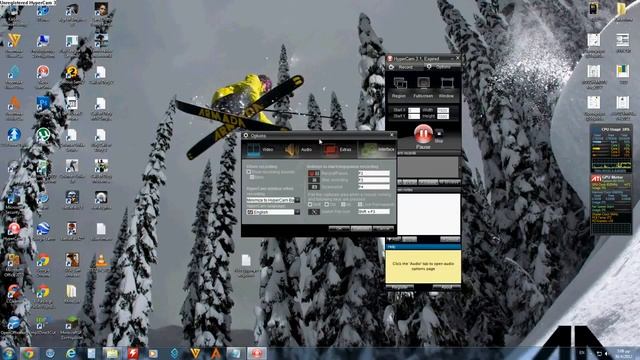Open the folder icon in the top-right desktop corner
Image resolution: width=640 pixels, height=360 pixels.
pyautogui.click(x=623, y=10)
